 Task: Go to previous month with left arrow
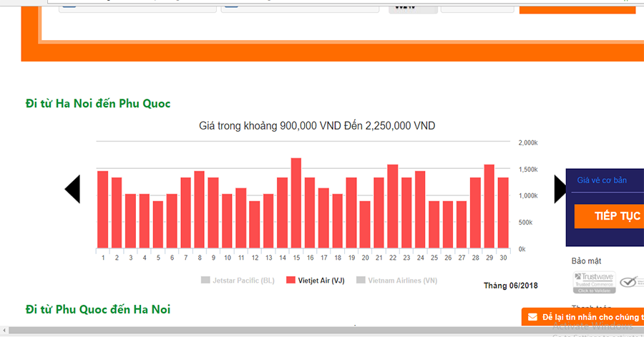[73, 189]
